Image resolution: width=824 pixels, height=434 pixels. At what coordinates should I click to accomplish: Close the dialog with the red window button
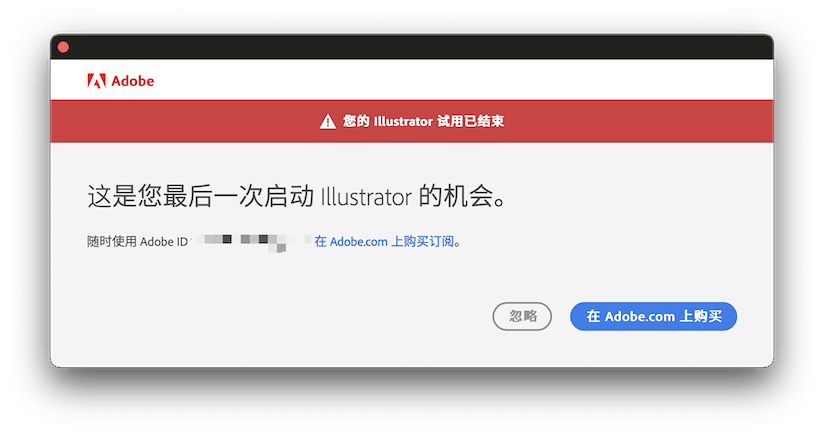click(64, 47)
